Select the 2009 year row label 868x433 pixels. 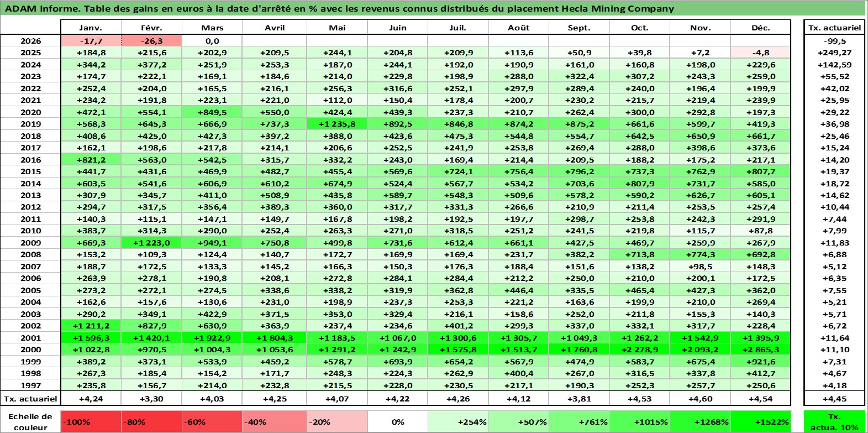[x=30, y=243]
